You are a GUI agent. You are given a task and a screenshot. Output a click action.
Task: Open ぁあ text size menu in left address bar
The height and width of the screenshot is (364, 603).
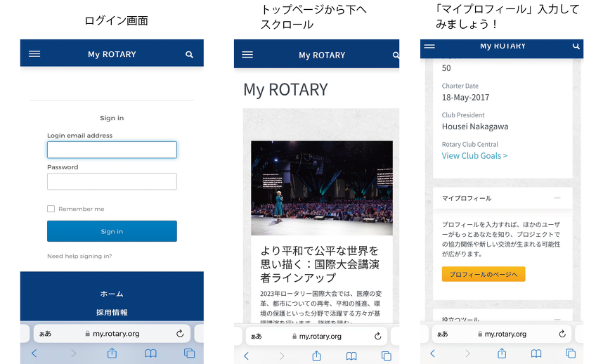[x=45, y=334]
